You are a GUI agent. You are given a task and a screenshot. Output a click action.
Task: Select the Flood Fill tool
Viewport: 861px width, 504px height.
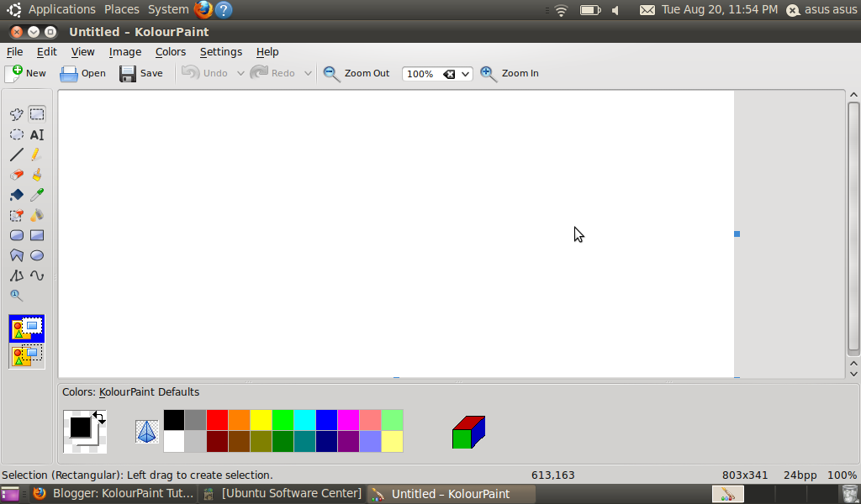coord(15,194)
